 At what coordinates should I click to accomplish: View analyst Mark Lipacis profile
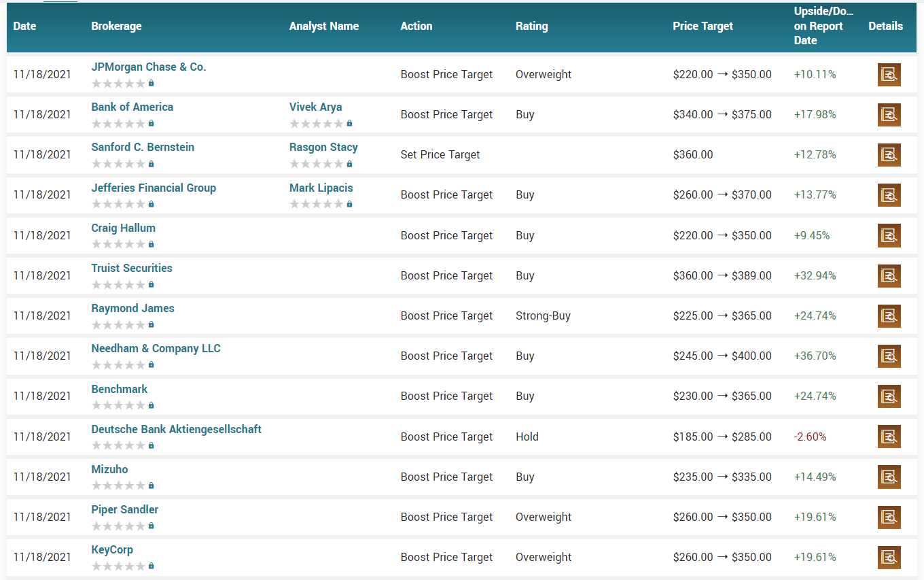321,188
